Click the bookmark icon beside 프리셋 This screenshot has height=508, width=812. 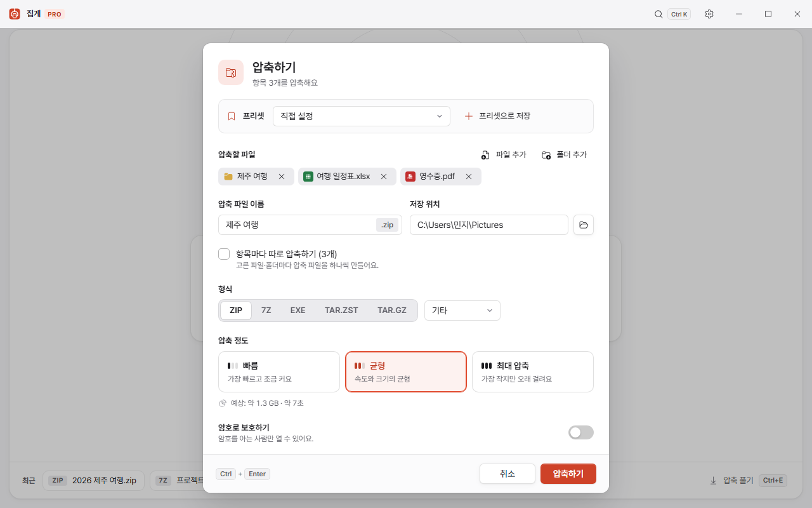coord(232,116)
